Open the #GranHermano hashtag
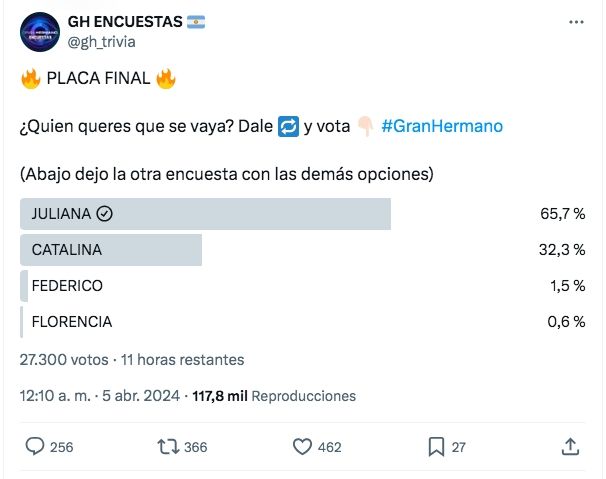 click(442, 127)
